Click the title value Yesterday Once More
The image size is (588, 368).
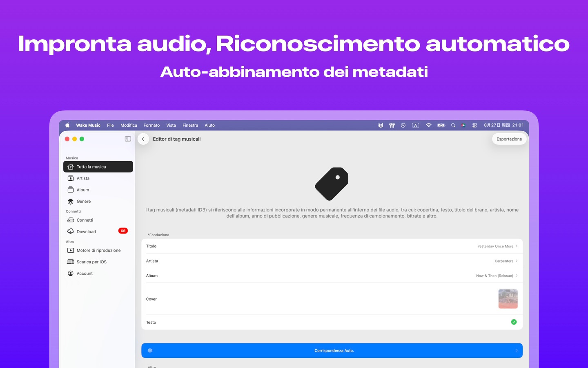pyautogui.click(x=495, y=246)
